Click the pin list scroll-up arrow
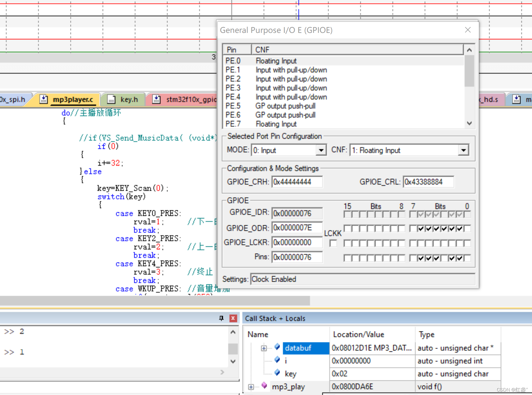The image size is (532, 395). tap(469, 50)
